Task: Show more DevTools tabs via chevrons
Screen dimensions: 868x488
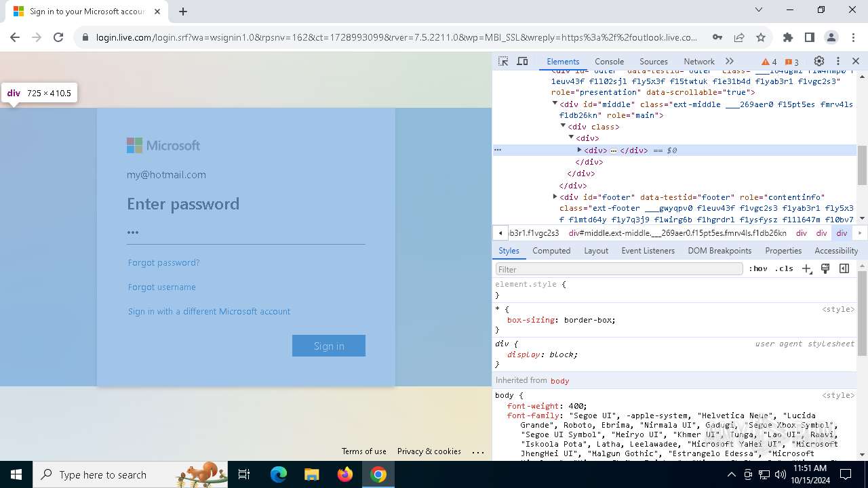Action: (x=730, y=61)
